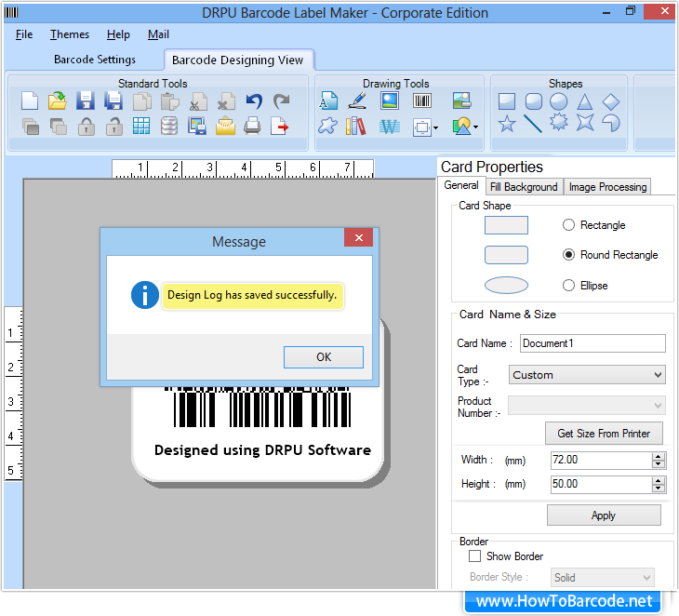Select the Rectangle shape tool
Viewport: 679px width, 616px height.
click(x=507, y=101)
